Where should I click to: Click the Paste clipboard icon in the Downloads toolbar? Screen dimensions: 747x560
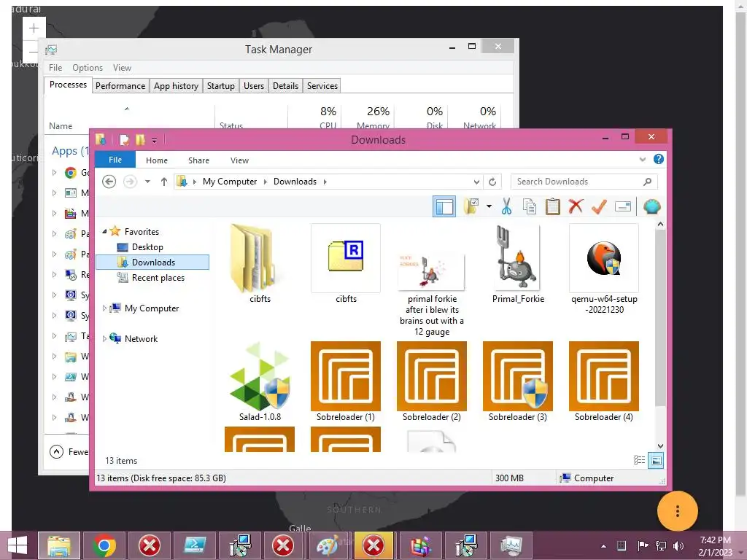click(553, 206)
